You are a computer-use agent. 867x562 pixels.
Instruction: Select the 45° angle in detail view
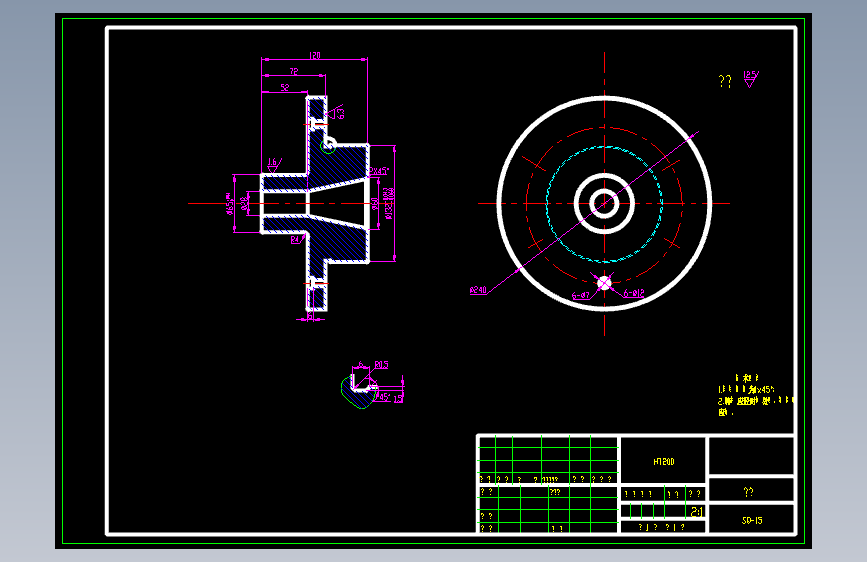tap(384, 397)
